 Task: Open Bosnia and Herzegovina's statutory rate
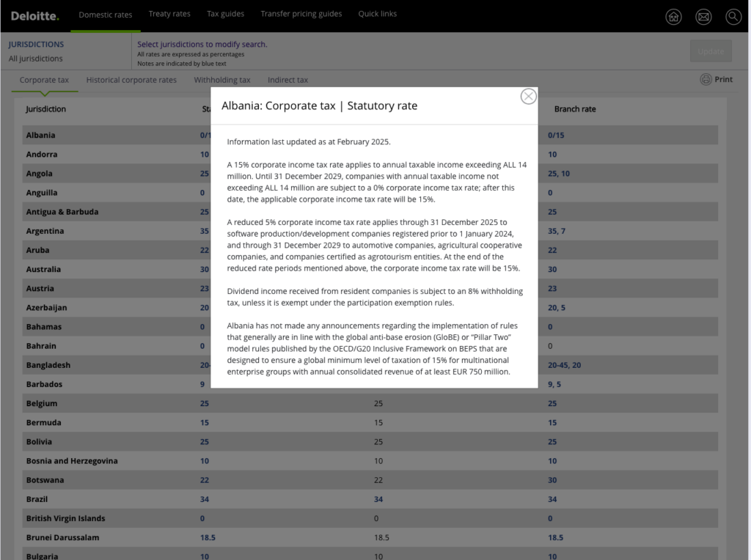click(205, 461)
